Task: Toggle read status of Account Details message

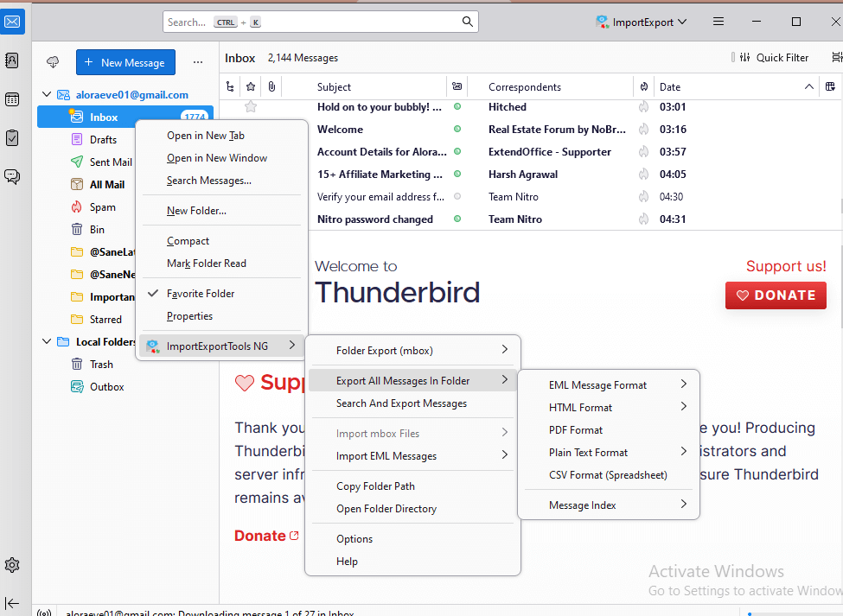Action: [x=457, y=151]
